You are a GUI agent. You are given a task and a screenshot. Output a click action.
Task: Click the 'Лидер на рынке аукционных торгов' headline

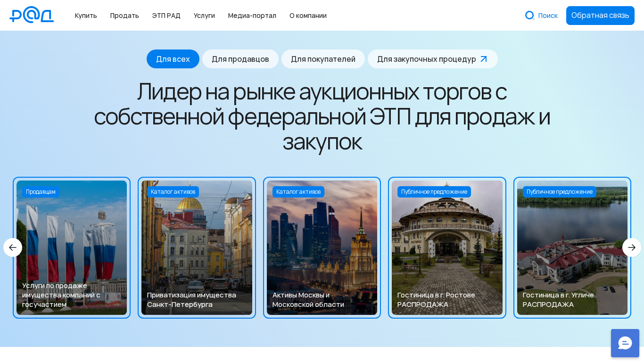pyautogui.click(x=322, y=116)
